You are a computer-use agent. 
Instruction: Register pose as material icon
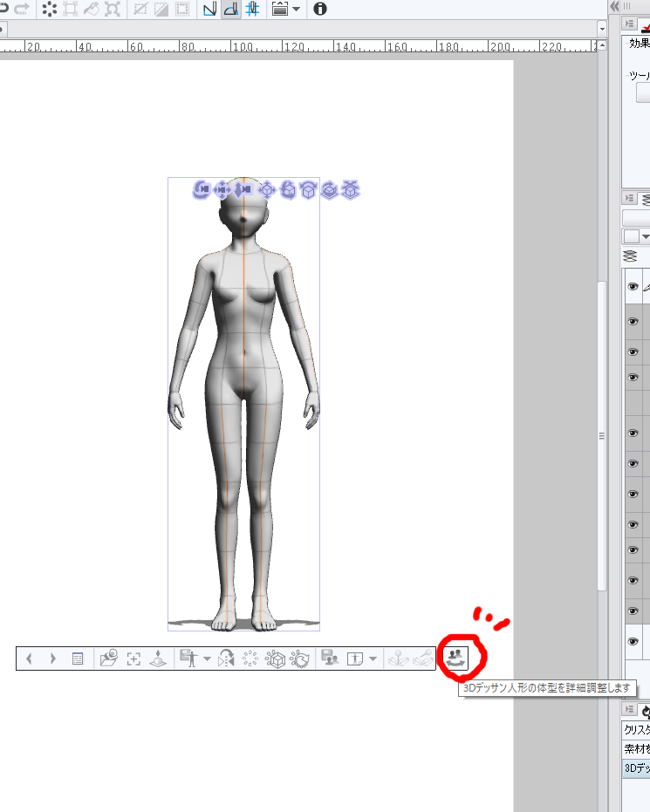[x=188, y=658]
